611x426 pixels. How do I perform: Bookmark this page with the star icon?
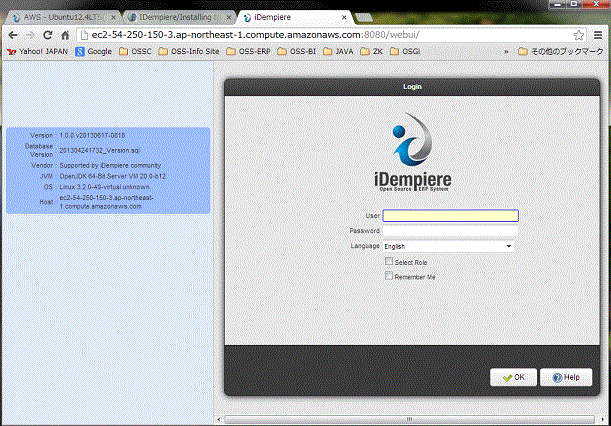pos(579,35)
